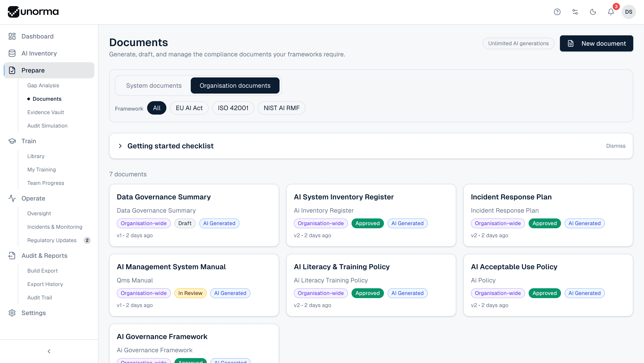Click the Unlimited AI generations badge
Viewport: 644px width, 363px height.
pos(518,43)
